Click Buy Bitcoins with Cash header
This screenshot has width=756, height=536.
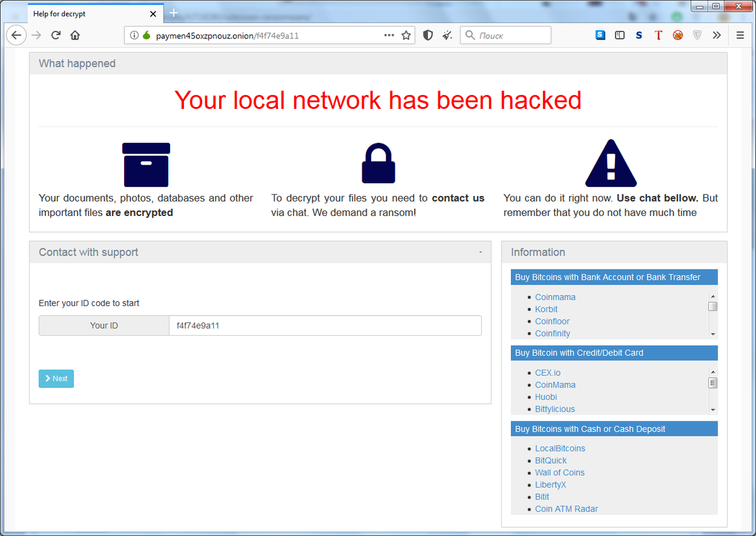[x=614, y=429]
